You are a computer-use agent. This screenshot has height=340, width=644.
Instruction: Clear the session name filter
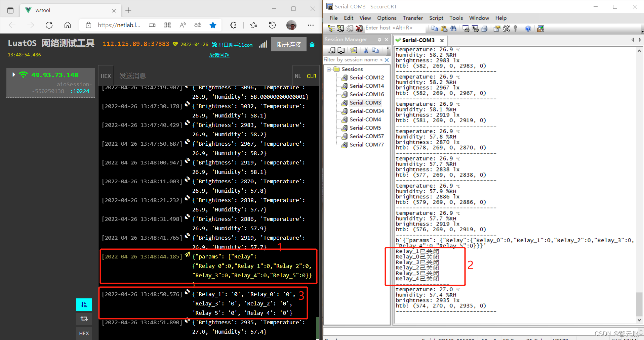(x=387, y=60)
